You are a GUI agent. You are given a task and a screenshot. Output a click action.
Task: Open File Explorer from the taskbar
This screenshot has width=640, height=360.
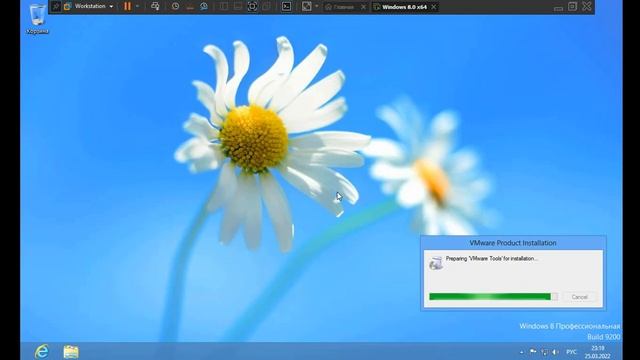coord(71,351)
